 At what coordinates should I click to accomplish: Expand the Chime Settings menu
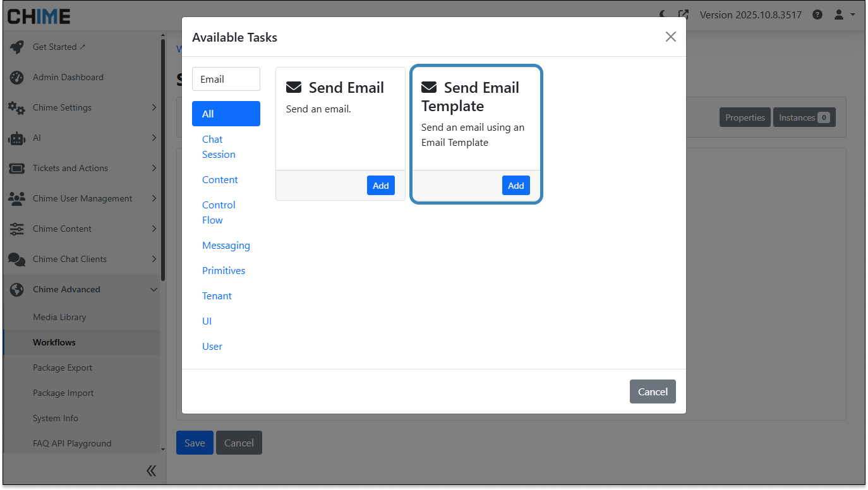pyautogui.click(x=82, y=108)
